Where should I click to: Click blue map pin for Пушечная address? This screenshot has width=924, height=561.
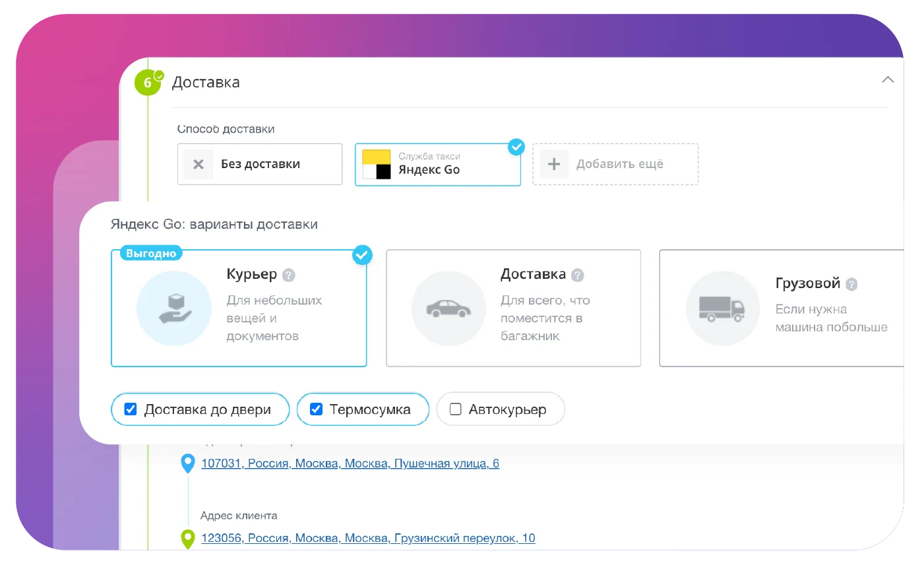[188, 463]
